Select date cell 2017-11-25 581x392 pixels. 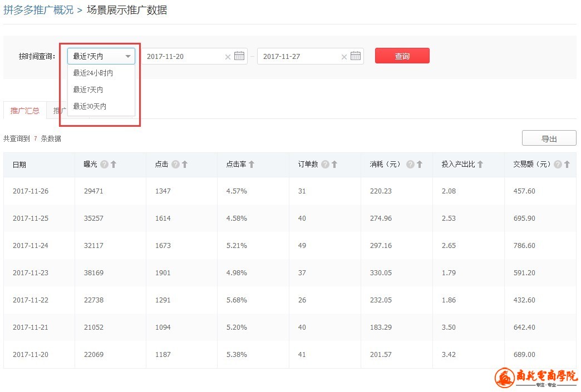[x=31, y=219]
